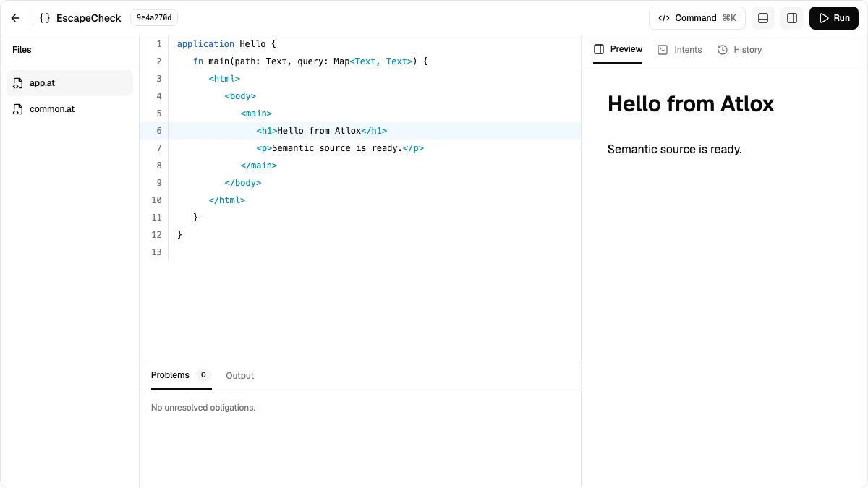Open the common.at file
This screenshot has width=868, height=488.
pos(70,109)
